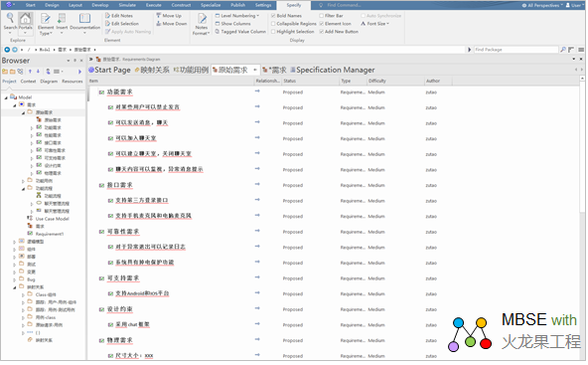Open the All Perspectives dropdown
Screen dimensions: 588x365
tap(542, 5)
